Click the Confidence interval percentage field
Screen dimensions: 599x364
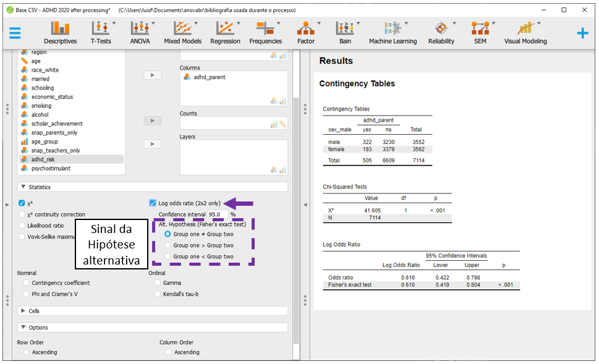(x=218, y=214)
